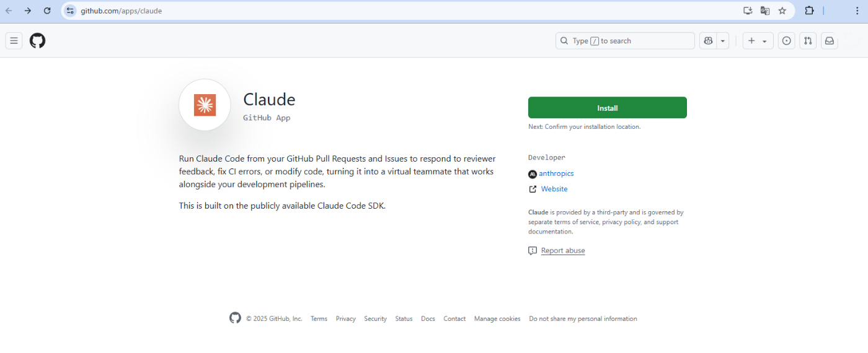Go back with browser back arrow
This screenshot has width=868, height=353.
tap(9, 11)
